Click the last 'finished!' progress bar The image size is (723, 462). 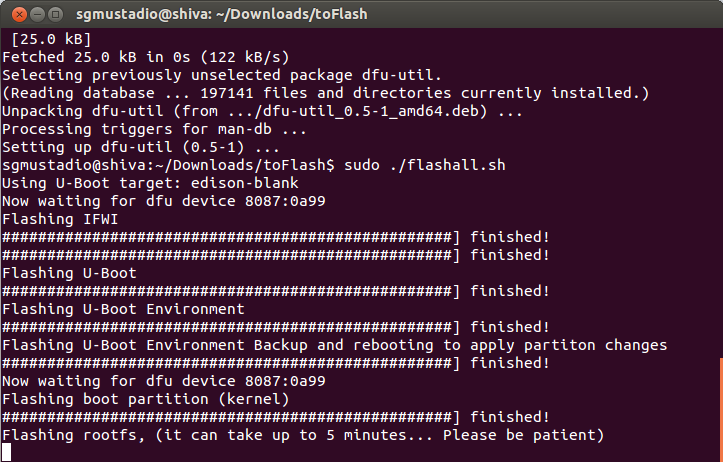[x=276, y=417]
